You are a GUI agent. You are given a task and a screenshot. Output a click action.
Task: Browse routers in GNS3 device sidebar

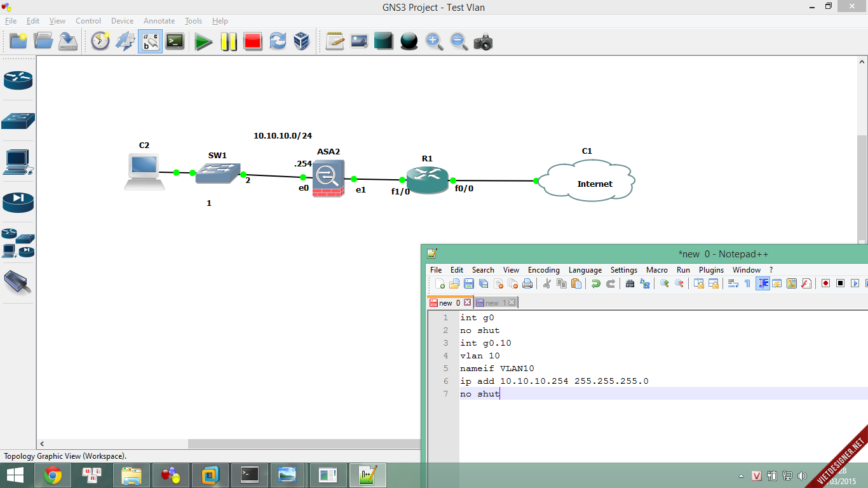pos(18,80)
